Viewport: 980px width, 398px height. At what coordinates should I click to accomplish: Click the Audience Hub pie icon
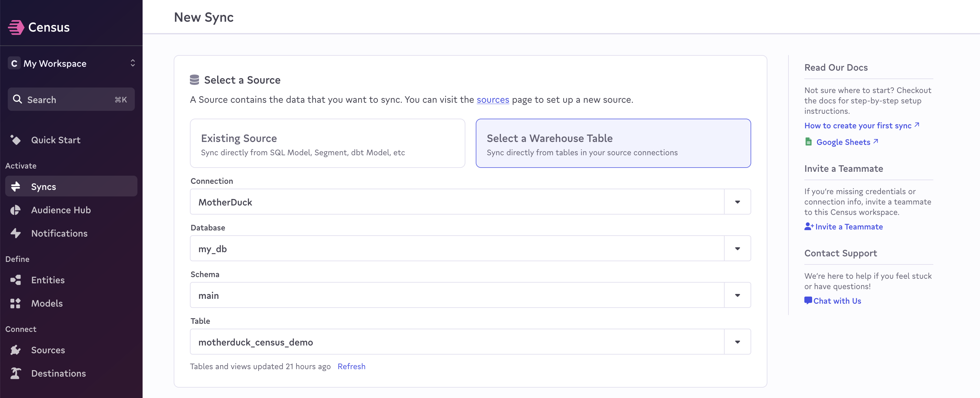[16, 210]
